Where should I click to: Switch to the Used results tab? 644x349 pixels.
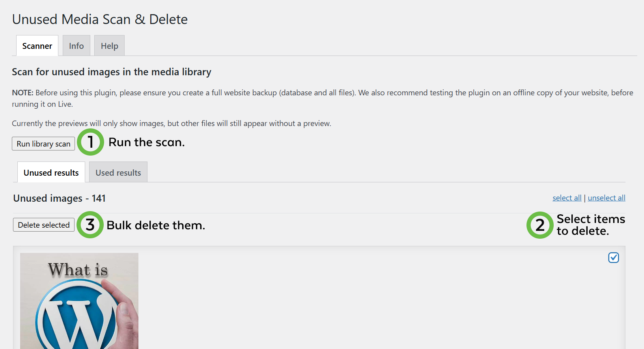(118, 173)
